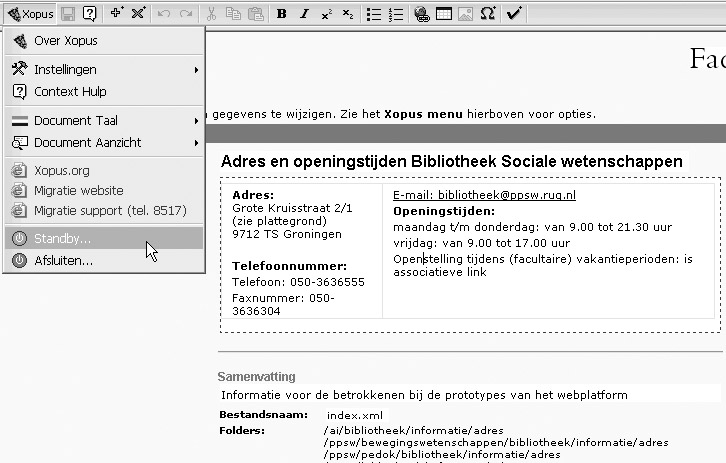Open the Xopus menu button
Viewport: 726px width, 463px height.
coord(30,14)
